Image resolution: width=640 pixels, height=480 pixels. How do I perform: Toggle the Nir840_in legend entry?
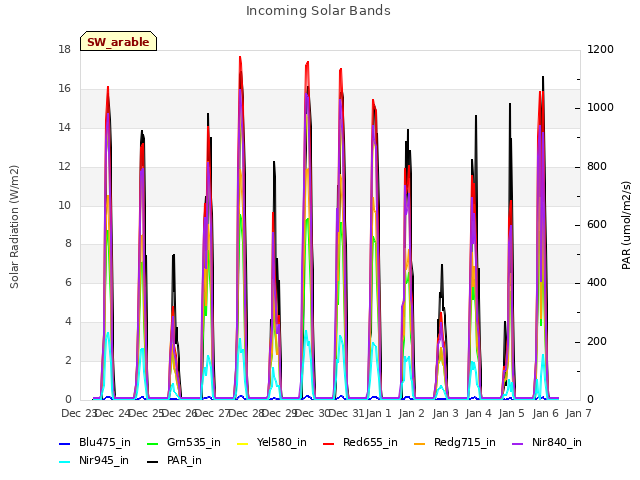pyautogui.click(x=547, y=442)
